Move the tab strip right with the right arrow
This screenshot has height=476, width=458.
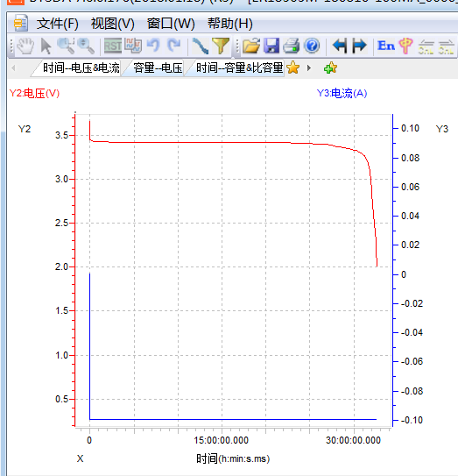(309, 68)
